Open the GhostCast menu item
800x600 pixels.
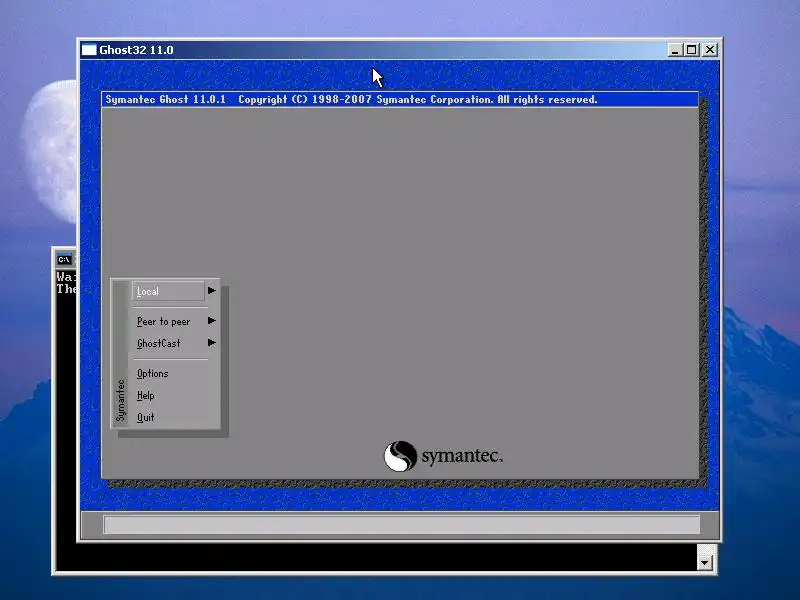point(159,343)
